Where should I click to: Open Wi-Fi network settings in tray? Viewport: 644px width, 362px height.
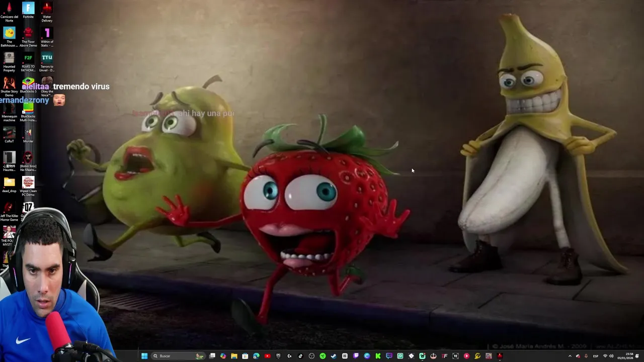pos(605,356)
